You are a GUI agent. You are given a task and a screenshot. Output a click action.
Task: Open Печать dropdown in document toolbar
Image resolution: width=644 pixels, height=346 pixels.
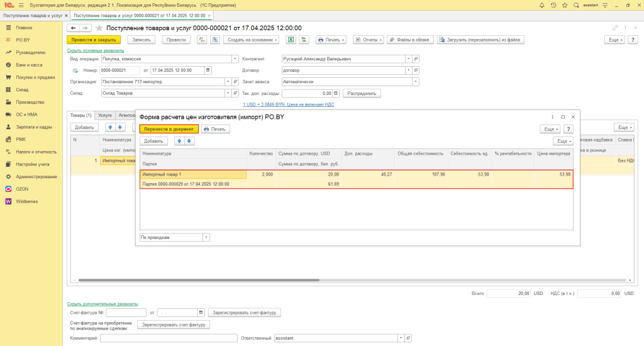coord(331,40)
